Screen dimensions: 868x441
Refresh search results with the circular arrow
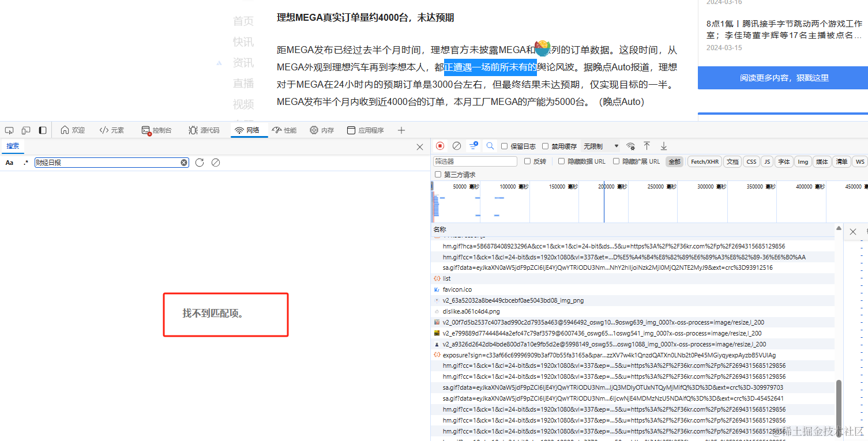click(200, 163)
